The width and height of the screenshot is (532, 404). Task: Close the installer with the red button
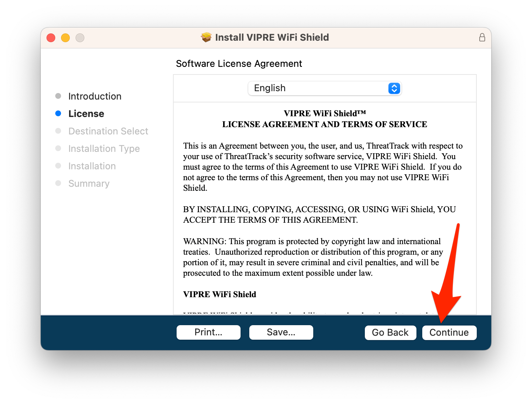click(x=51, y=38)
